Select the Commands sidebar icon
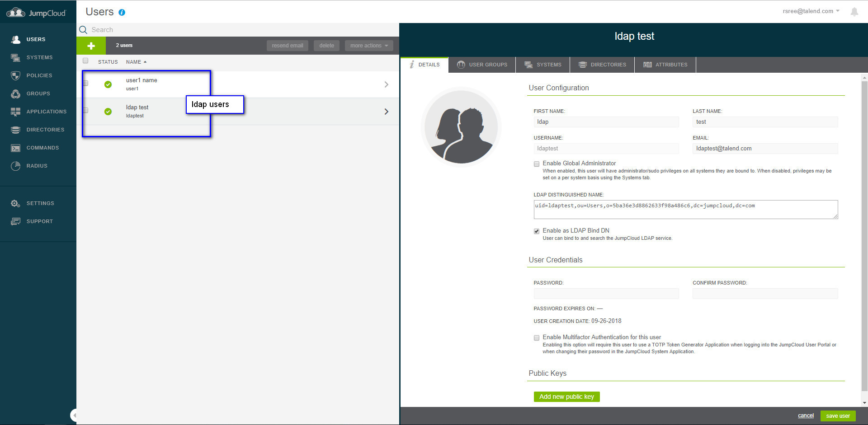This screenshot has width=868, height=425. pos(43,148)
